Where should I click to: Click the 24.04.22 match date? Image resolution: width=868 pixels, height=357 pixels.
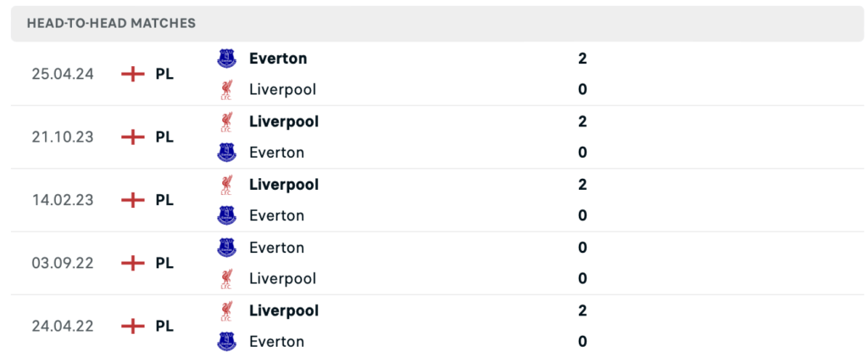click(63, 326)
